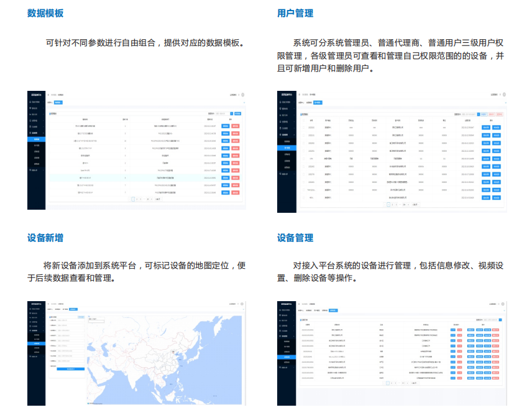532x420 pixels.
Task: Click first row blue edit button in 数据模板 table
Action: pos(226,126)
